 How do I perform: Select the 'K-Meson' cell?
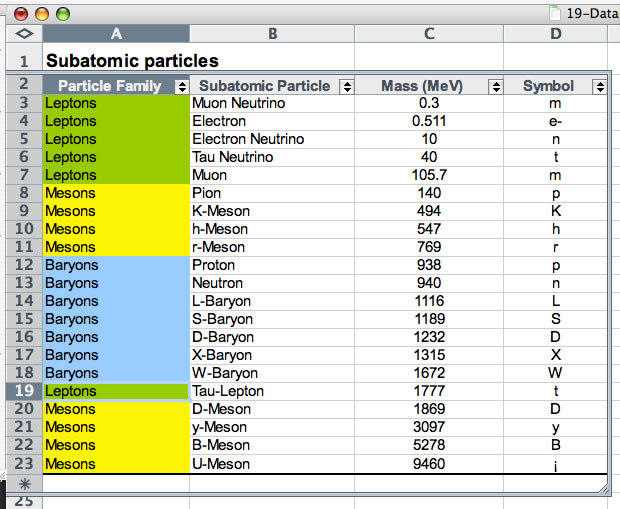(272, 211)
